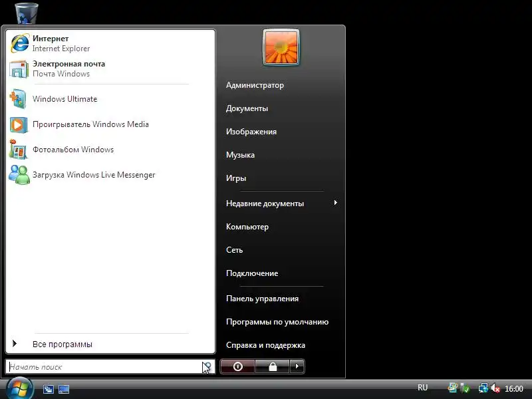The width and height of the screenshot is (532, 399).
Task: Click the muted volume tray icon
Action: pos(495,388)
